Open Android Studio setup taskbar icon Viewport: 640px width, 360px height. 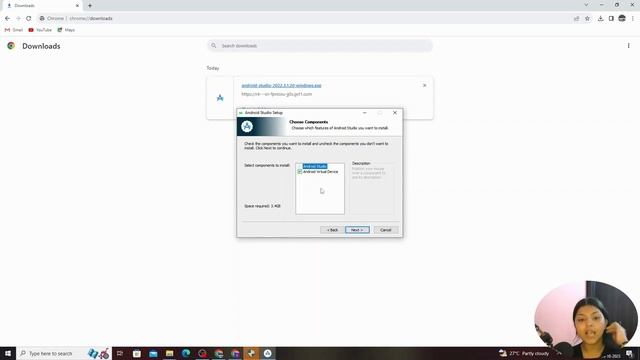pos(268,353)
